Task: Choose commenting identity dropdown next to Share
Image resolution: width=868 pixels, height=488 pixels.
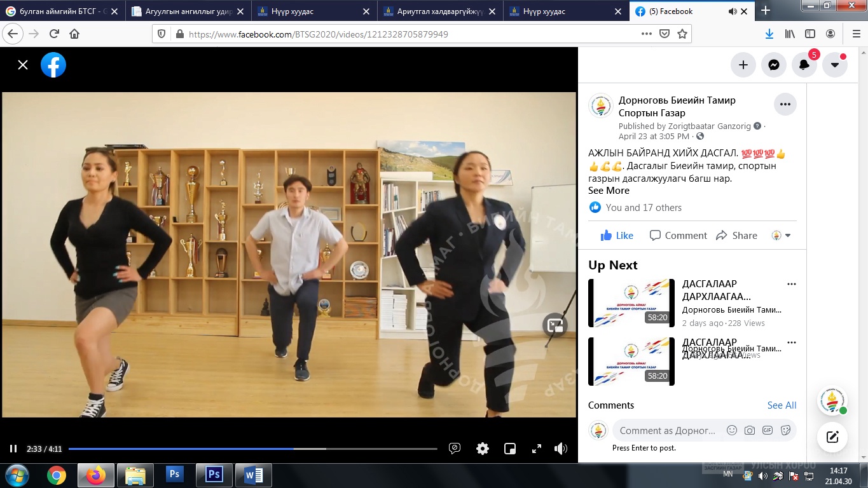Action: click(x=781, y=236)
